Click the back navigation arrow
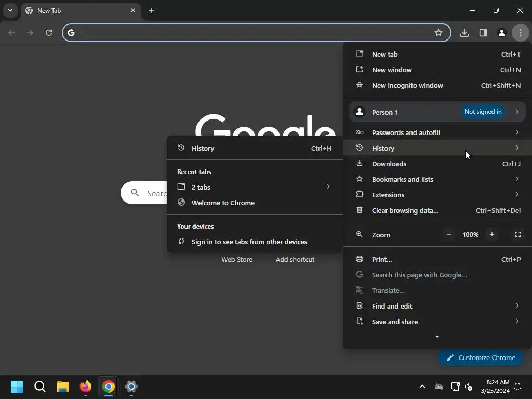Image resolution: width=532 pixels, height=399 pixels. (11, 33)
